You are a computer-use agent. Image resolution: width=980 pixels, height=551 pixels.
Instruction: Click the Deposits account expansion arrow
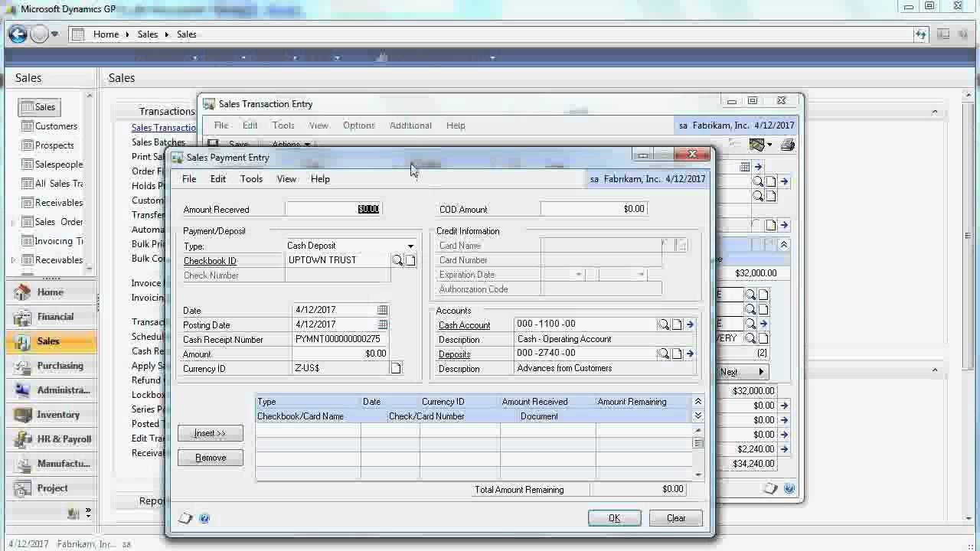point(690,354)
